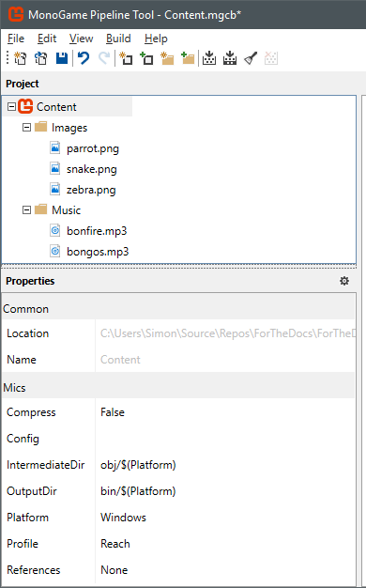Click the IntermediateDir value obj/$(Platform)

[x=138, y=465]
